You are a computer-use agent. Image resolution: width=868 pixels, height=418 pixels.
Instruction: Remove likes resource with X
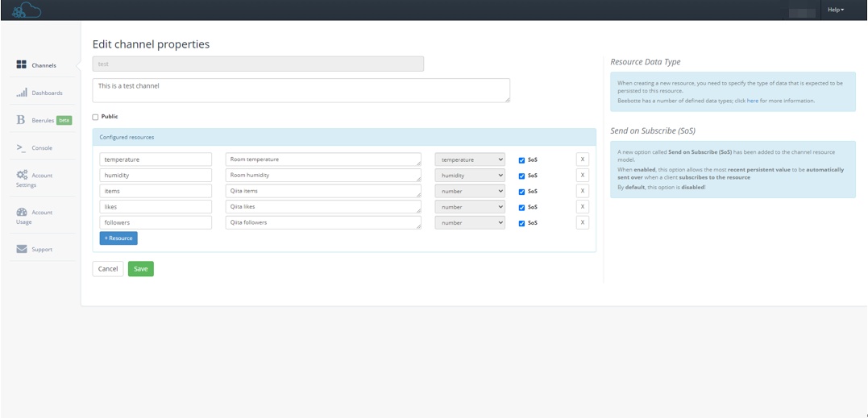583,207
